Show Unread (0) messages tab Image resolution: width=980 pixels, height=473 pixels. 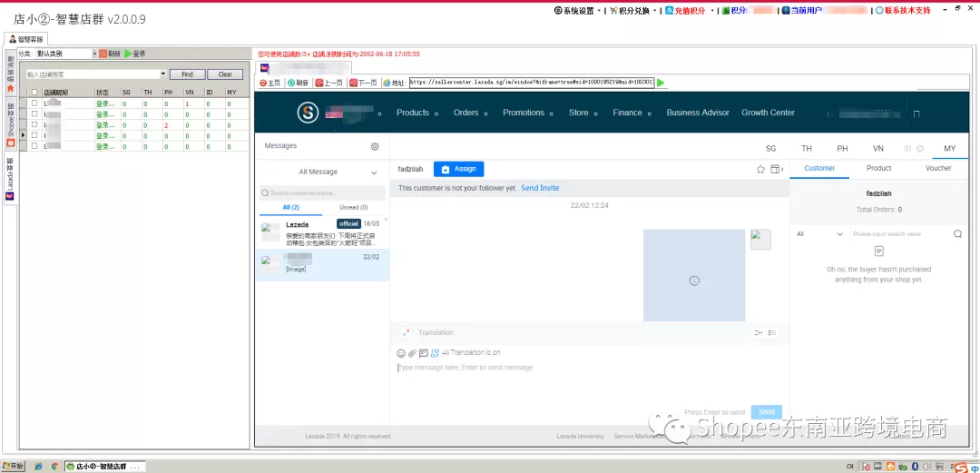(x=354, y=208)
